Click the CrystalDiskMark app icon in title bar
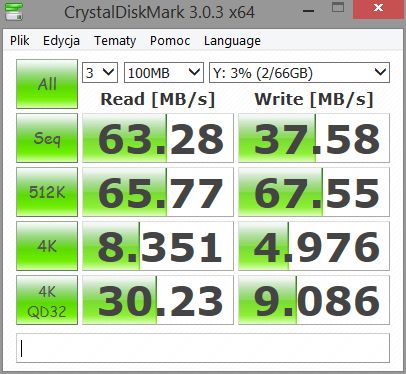 (x=14, y=11)
